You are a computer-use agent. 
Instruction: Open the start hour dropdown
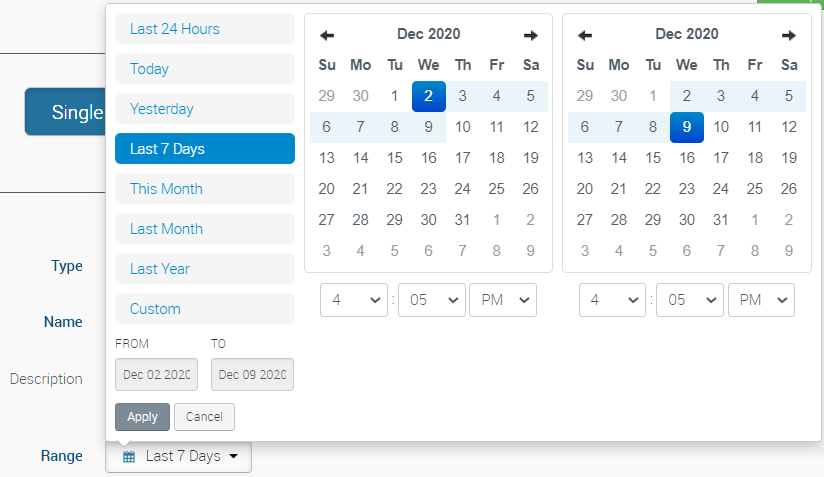tap(354, 300)
